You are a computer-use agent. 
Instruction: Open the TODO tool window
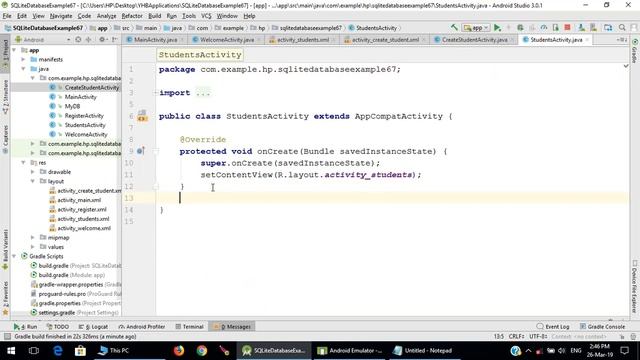point(58,327)
